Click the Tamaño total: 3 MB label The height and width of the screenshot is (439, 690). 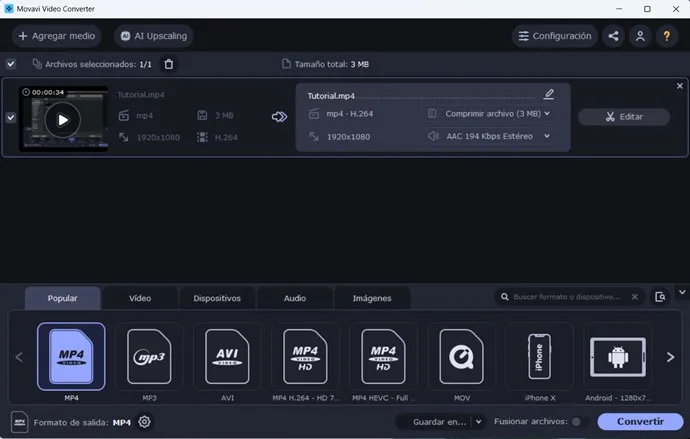click(x=331, y=64)
